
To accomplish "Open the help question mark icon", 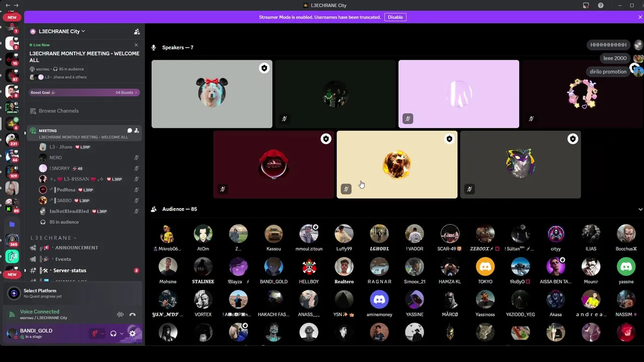I will coord(601,6).
